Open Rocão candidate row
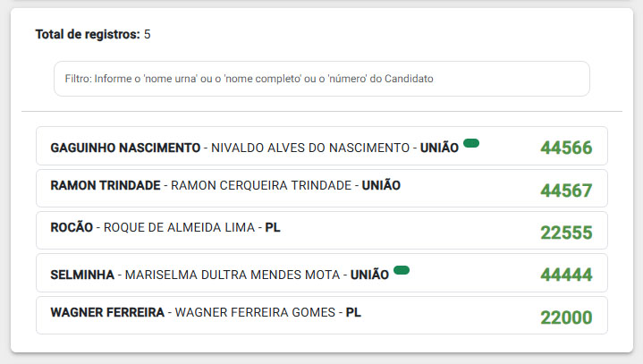Image resolution: width=643 pixels, height=364 pixels. point(322,231)
